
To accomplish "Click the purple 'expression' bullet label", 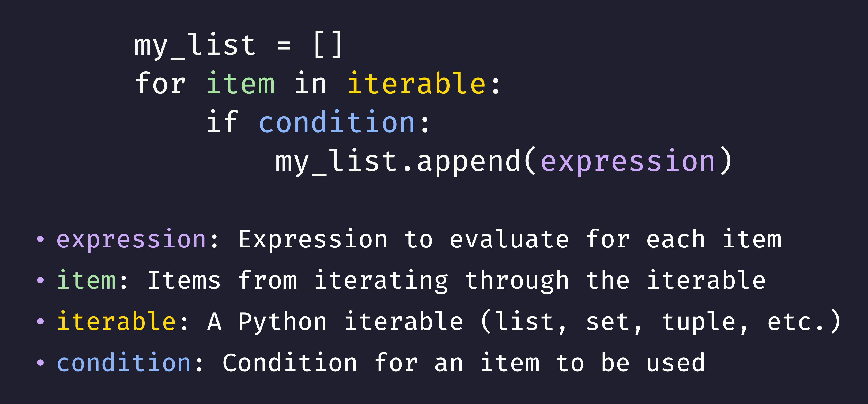I will [x=131, y=239].
